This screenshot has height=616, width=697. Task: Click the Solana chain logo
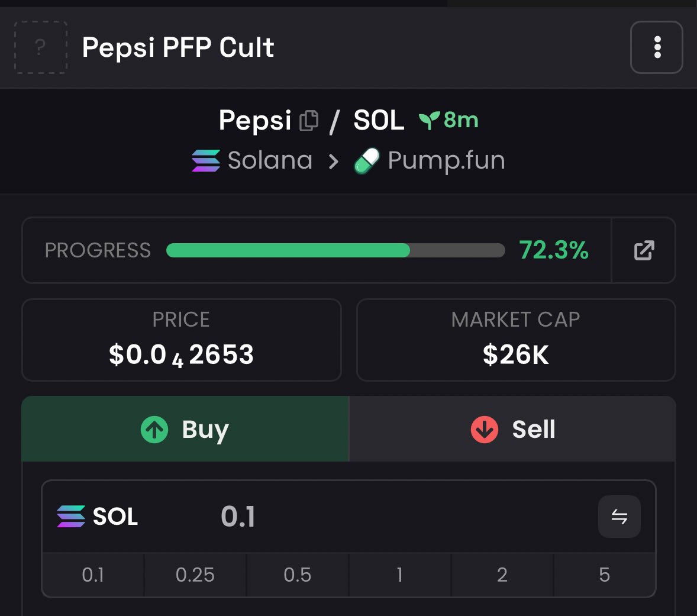point(205,160)
